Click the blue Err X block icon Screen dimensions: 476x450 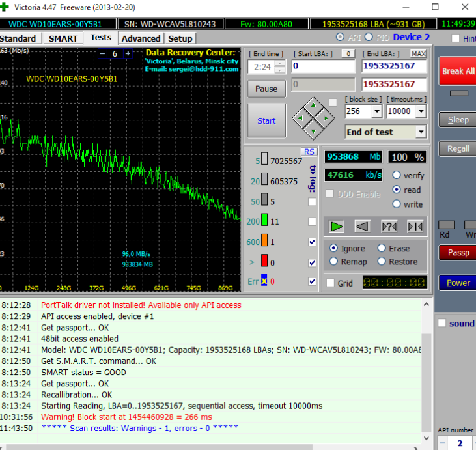pyautogui.click(x=264, y=280)
